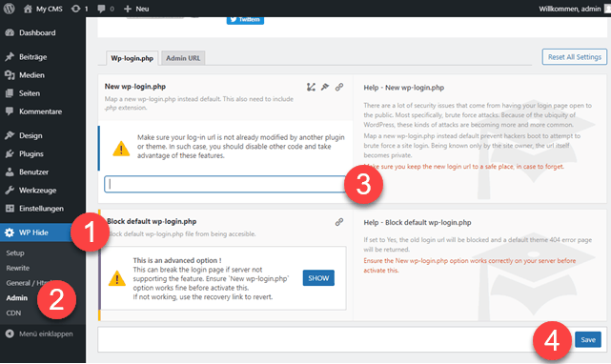This screenshot has width=611, height=364.
Task: Click rewrite-type icon beside New wp-login.php
Action: (311, 87)
